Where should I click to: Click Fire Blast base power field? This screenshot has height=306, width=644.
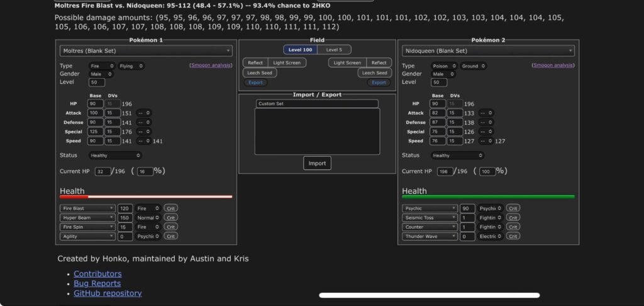point(125,208)
